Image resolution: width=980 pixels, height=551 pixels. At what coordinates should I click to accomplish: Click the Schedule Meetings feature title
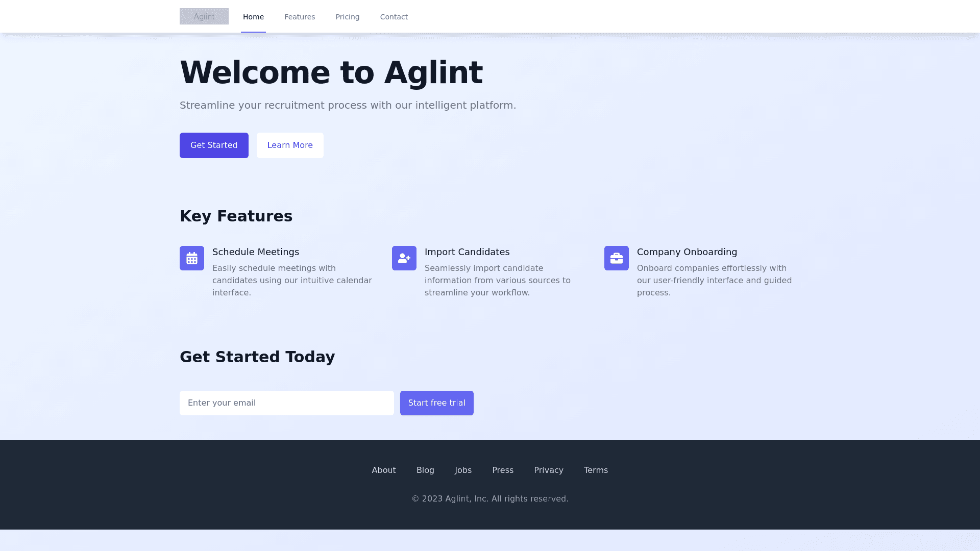coord(256,252)
